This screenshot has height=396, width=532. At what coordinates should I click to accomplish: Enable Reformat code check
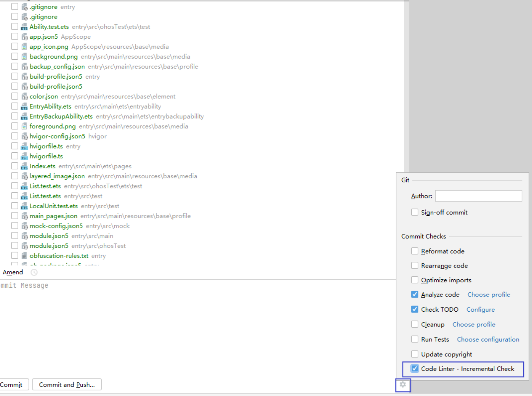(x=415, y=251)
